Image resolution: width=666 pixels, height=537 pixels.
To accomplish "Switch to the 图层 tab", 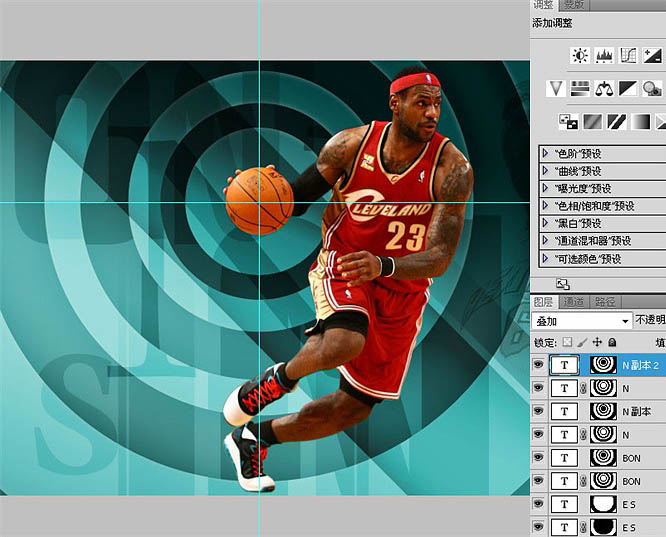I will [x=543, y=302].
